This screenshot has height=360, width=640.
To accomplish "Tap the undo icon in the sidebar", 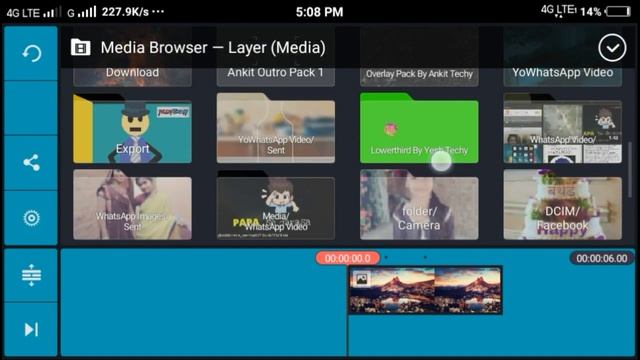I will click(31, 53).
